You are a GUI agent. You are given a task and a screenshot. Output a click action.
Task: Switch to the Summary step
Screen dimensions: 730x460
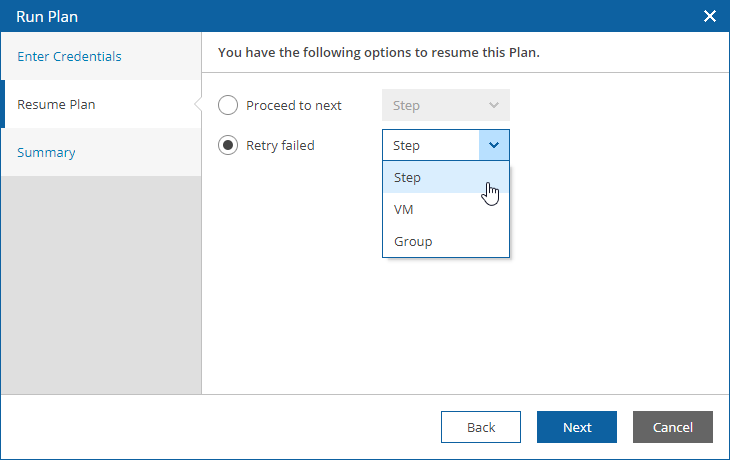point(46,153)
